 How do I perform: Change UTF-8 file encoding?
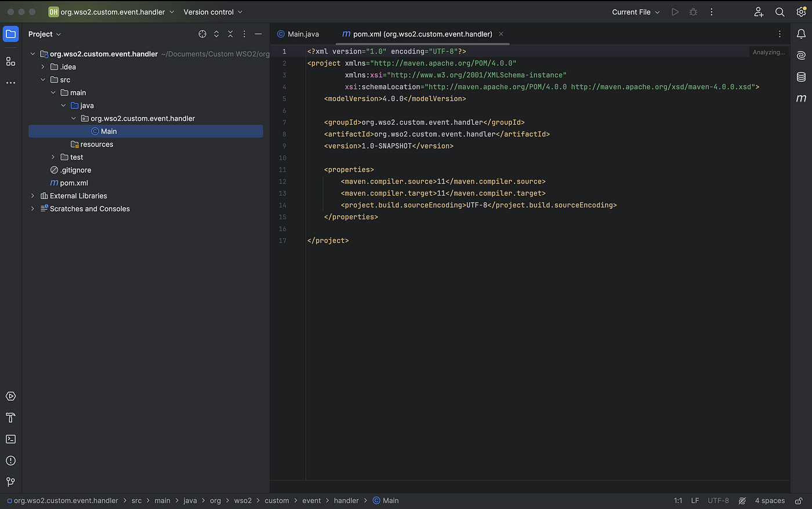pos(718,501)
